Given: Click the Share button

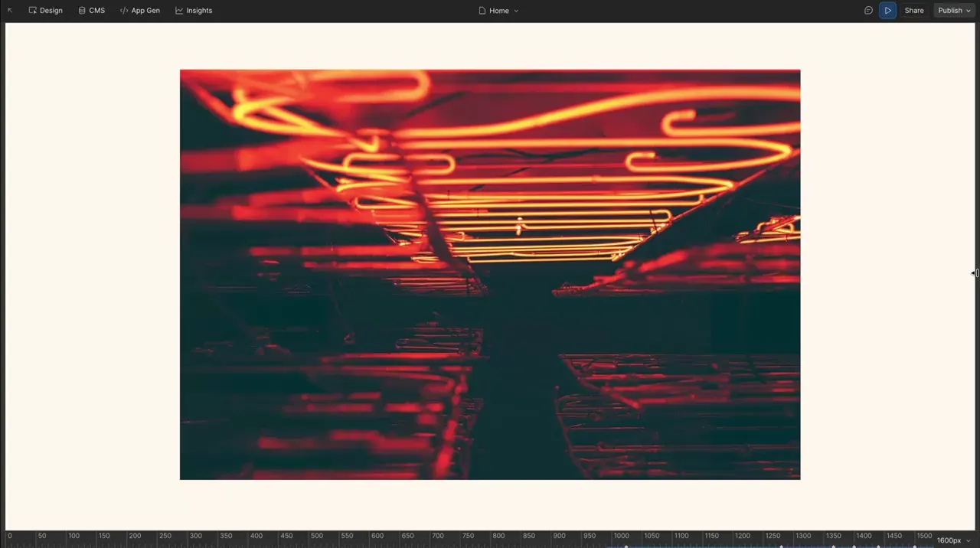Looking at the screenshot, I should click(914, 11).
